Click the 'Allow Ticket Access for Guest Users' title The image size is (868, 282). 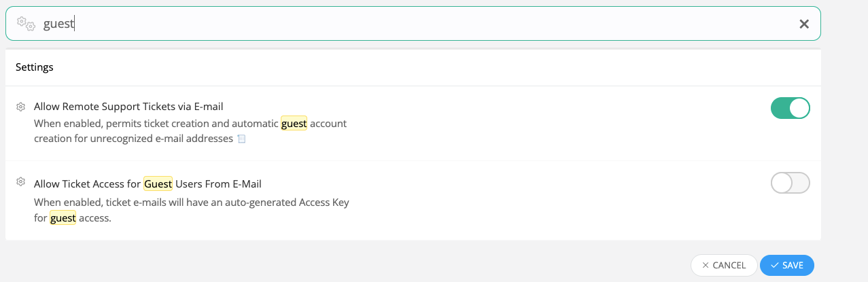[147, 183]
